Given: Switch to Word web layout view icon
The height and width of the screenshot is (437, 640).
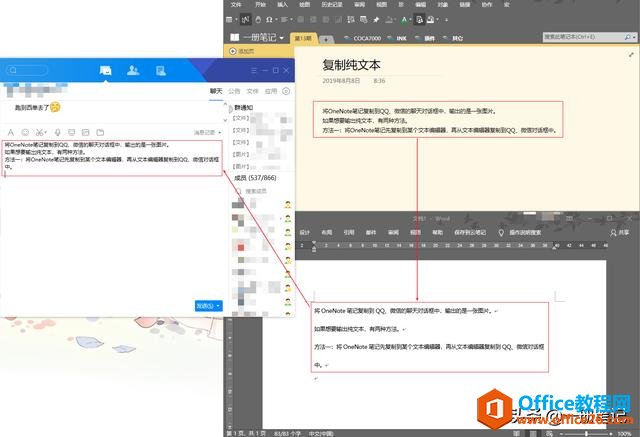Looking at the screenshot, I should (549, 433).
